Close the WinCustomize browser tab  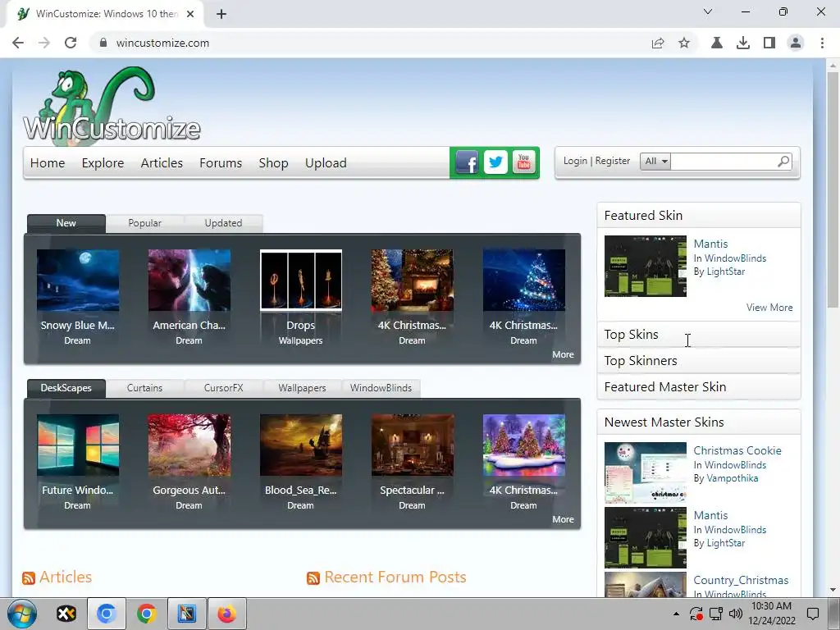tap(190, 14)
